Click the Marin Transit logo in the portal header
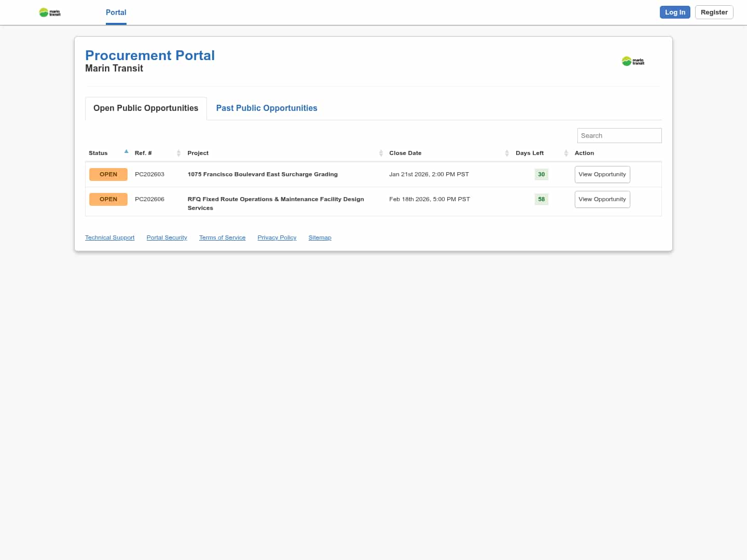 [x=633, y=61]
